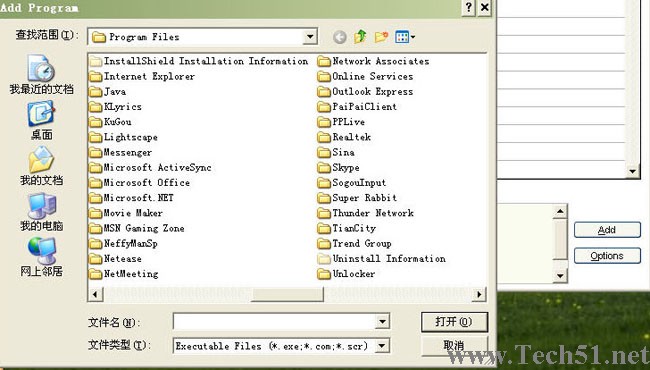Select the Outlook Express folder

click(x=365, y=92)
